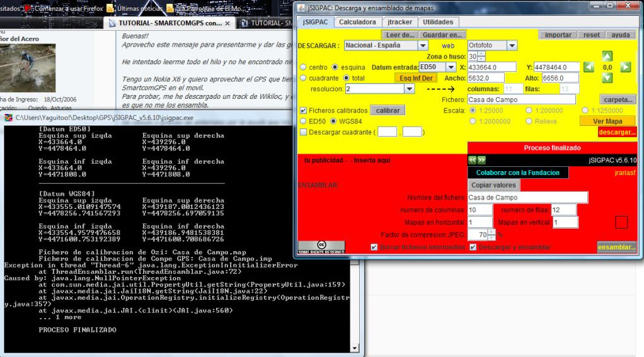
Task: Toggle Ficheros calibrados checkbox
Action: 303,110
